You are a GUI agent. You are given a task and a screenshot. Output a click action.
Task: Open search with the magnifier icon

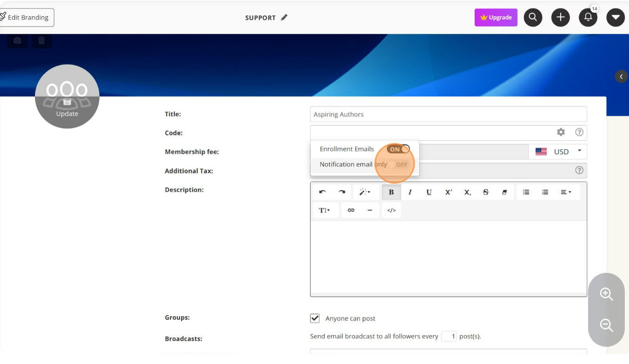(533, 18)
